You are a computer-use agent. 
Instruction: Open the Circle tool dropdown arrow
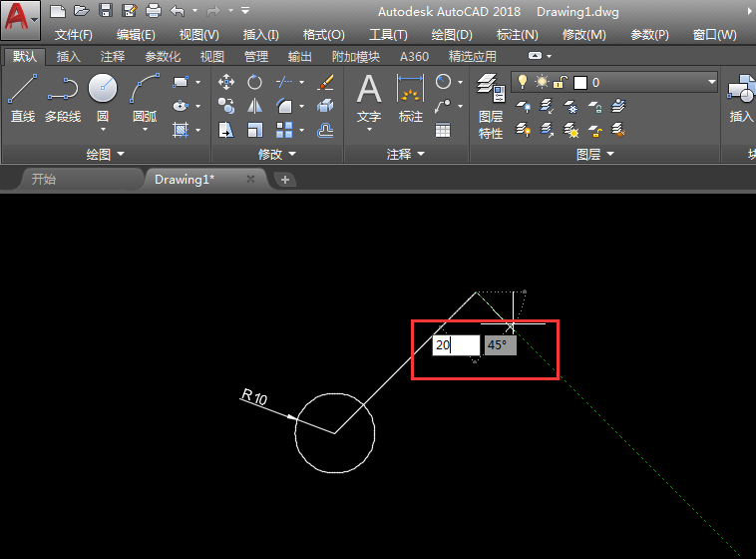click(103, 130)
